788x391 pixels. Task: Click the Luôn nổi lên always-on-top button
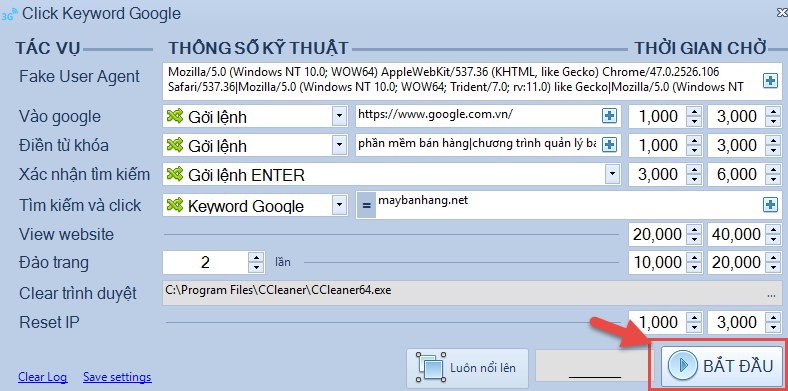pyautogui.click(x=467, y=367)
